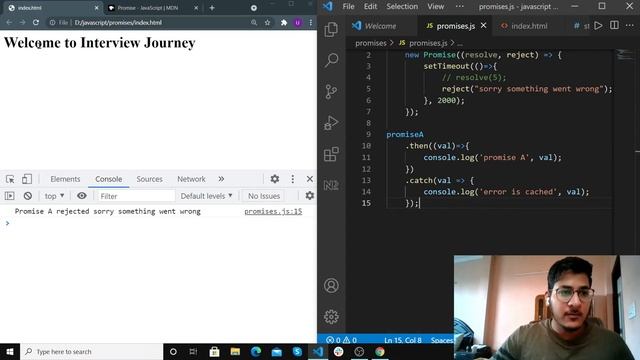This screenshot has width=640, height=360.
Task: Open the Chrome taskbar icon
Action: (380, 351)
